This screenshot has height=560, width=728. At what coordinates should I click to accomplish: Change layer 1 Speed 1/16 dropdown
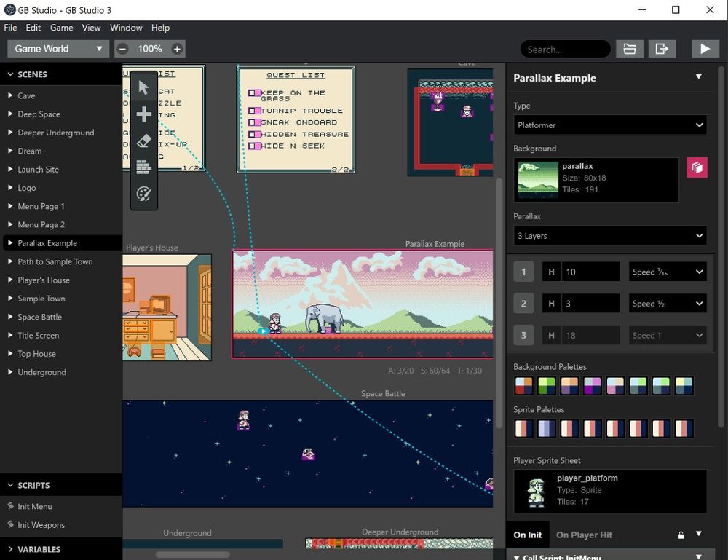pos(668,272)
